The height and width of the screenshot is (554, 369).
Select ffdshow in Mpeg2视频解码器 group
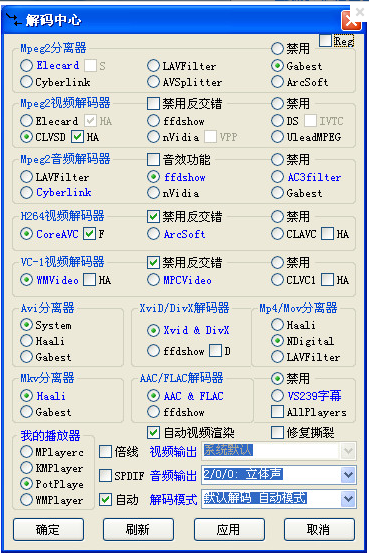click(153, 120)
